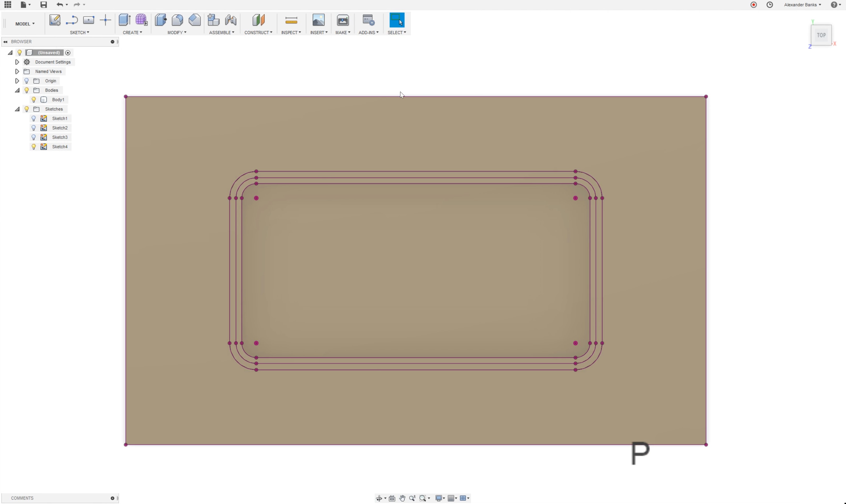Click the Fillet tool icon

177,20
